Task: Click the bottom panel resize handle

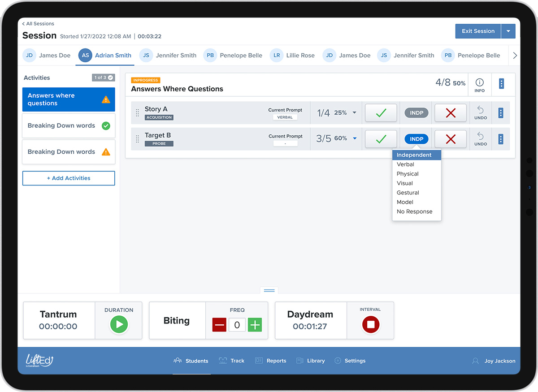Action: 269,290
